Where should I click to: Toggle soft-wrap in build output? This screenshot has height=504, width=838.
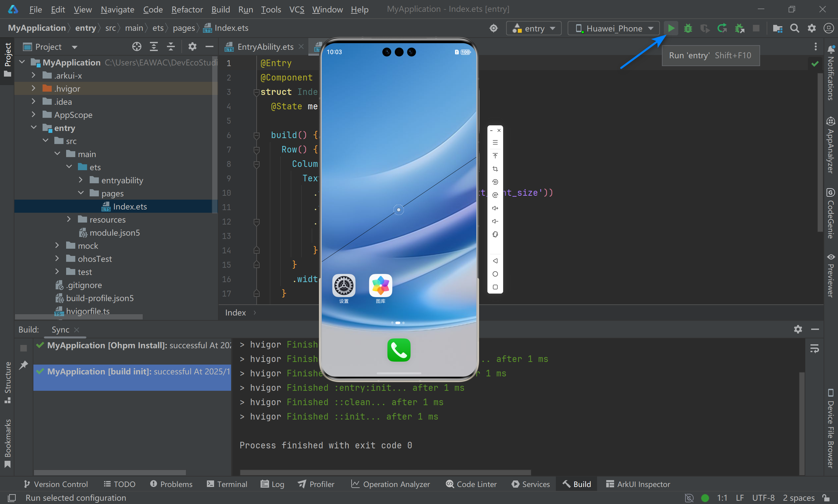pos(814,349)
